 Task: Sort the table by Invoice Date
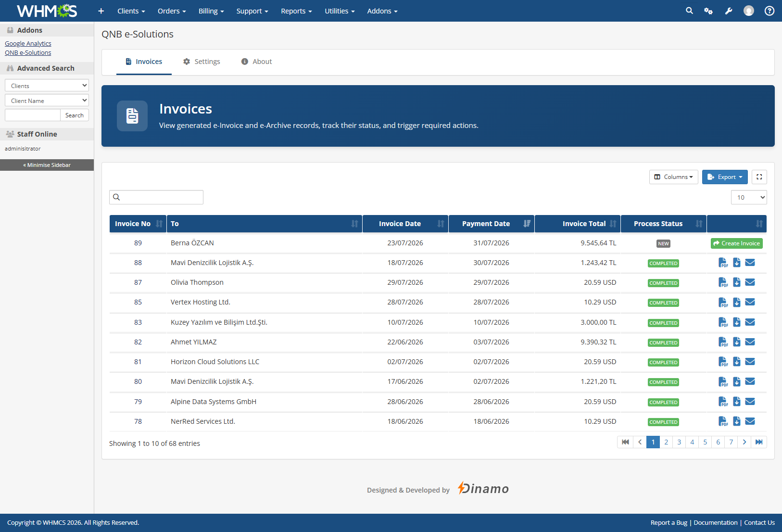pyautogui.click(x=405, y=224)
